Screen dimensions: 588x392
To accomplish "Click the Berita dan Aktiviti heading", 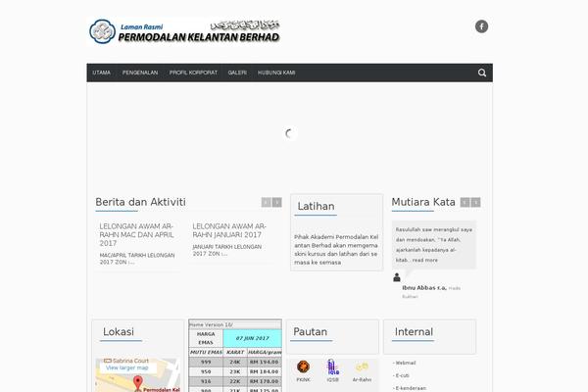I will (x=140, y=202).
